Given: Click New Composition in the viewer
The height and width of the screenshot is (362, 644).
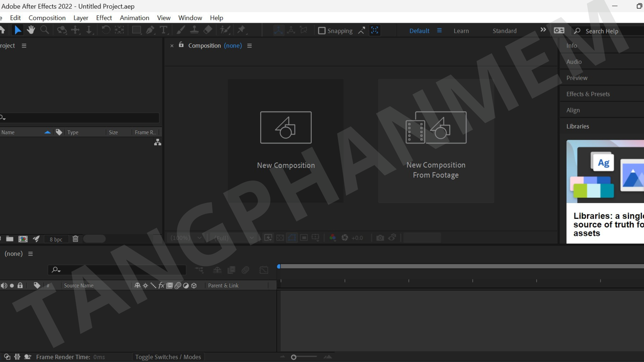Looking at the screenshot, I should [x=286, y=141].
